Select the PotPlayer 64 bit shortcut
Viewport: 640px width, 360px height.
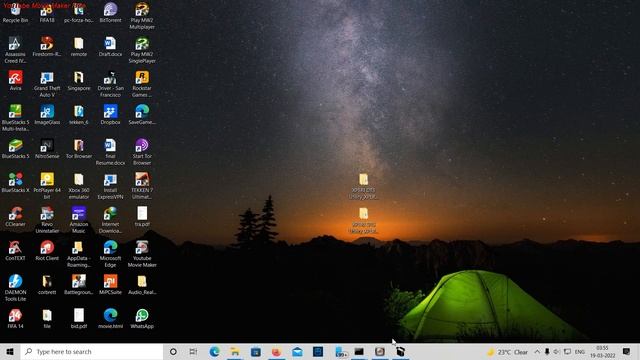tap(47, 186)
